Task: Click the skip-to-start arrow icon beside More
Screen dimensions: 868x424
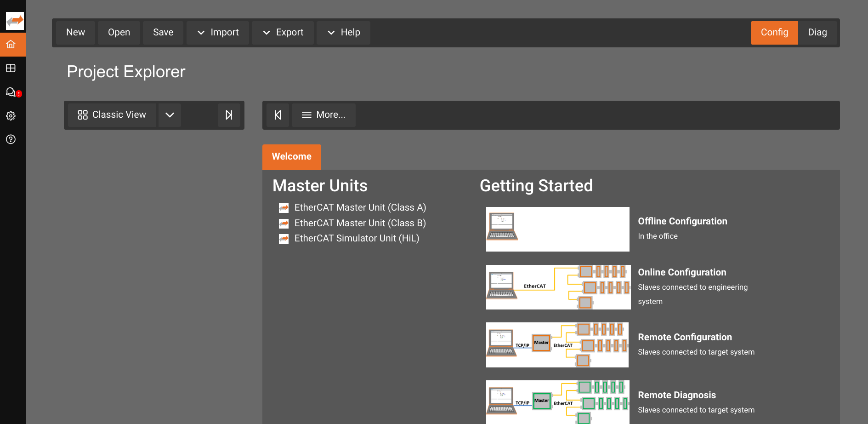Action: [278, 115]
